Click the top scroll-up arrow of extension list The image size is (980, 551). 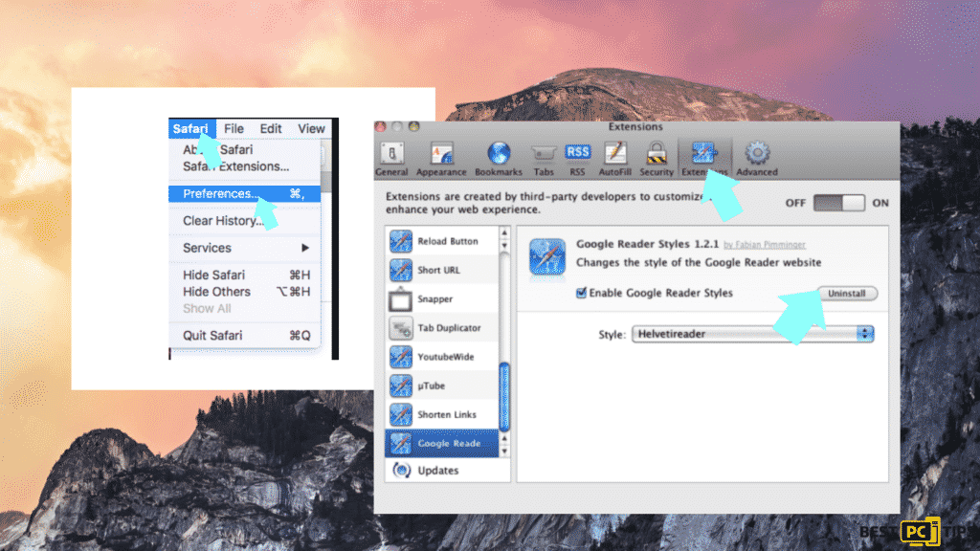point(504,233)
